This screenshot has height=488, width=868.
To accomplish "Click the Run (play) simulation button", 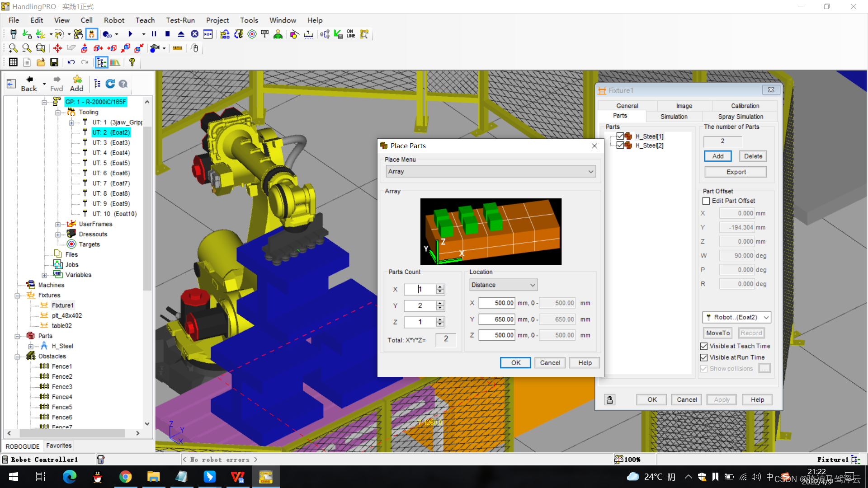I will [130, 34].
